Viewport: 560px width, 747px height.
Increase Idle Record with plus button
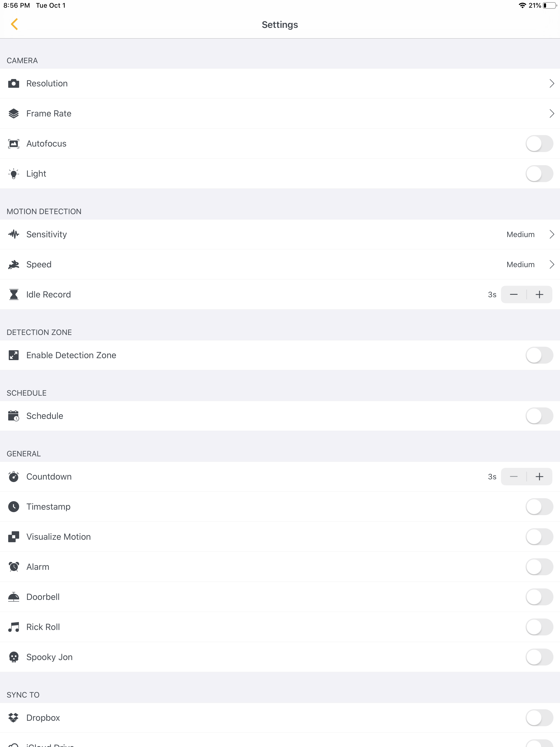click(x=539, y=294)
